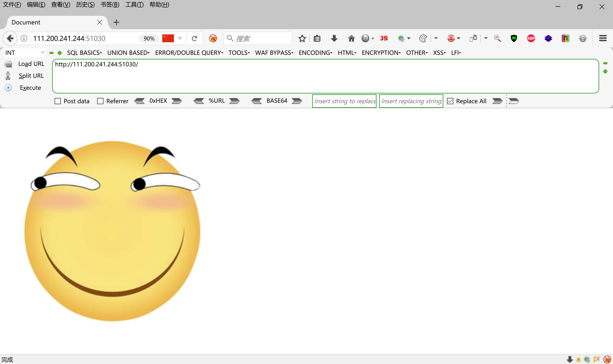Screen dimensions: 613x364
Task: Click the status bar orange pr icon
Action: pos(596,359)
